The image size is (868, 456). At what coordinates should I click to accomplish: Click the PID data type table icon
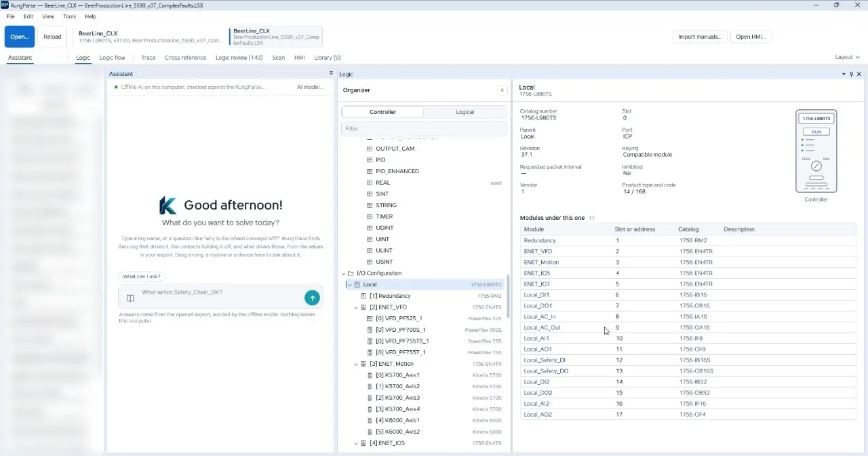(x=370, y=160)
